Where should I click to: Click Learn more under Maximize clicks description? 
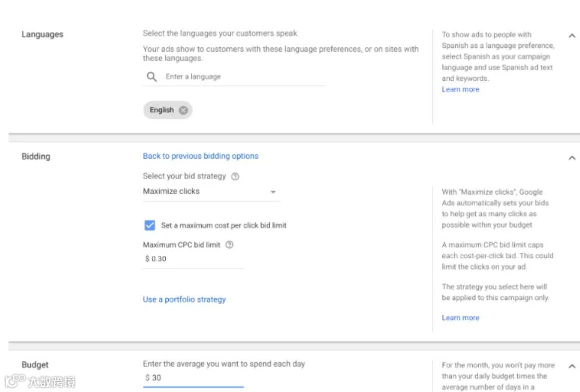pos(460,318)
